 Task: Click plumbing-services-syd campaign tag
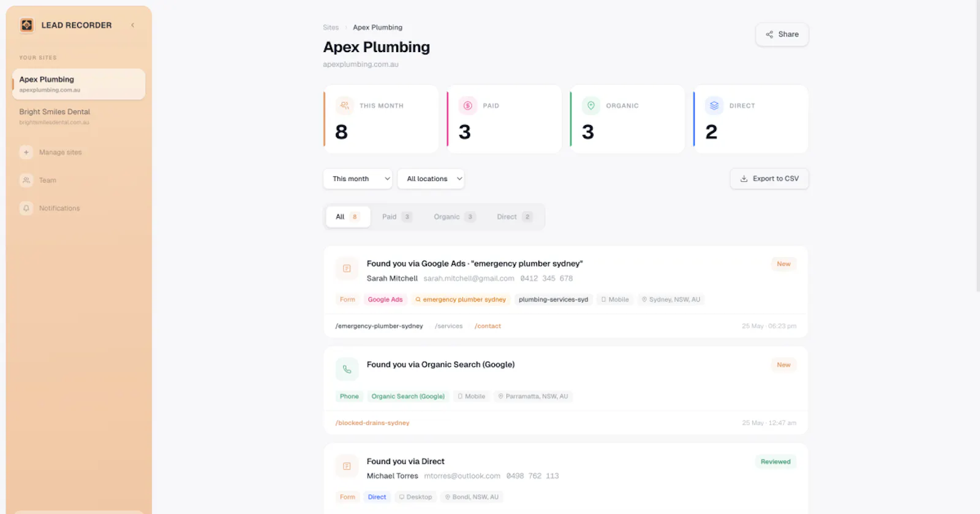pos(553,300)
